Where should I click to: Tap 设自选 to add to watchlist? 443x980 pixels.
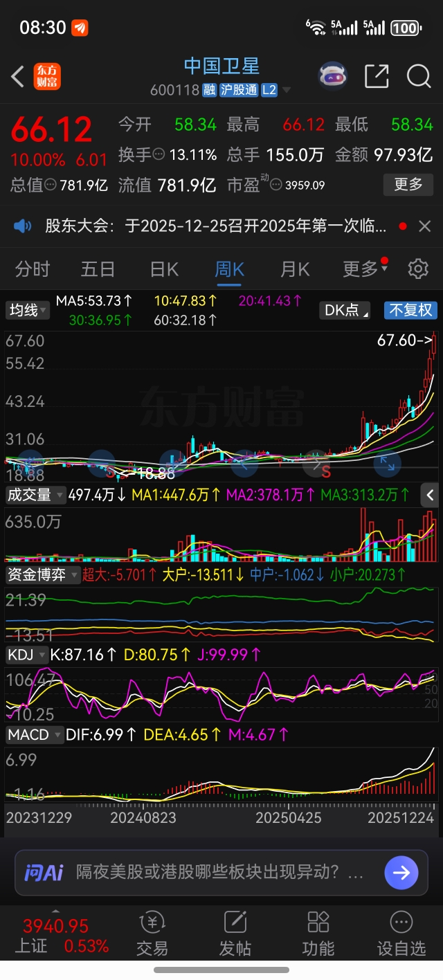(x=401, y=934)
